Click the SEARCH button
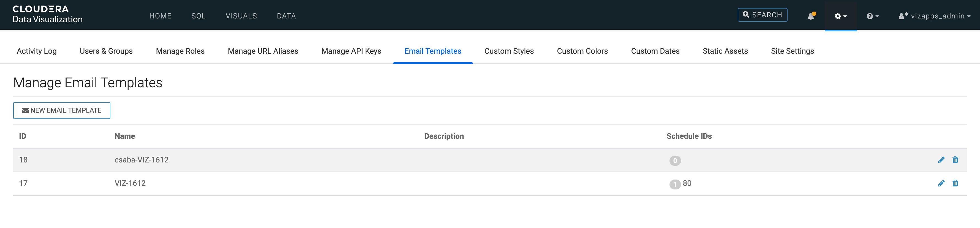 762,15
